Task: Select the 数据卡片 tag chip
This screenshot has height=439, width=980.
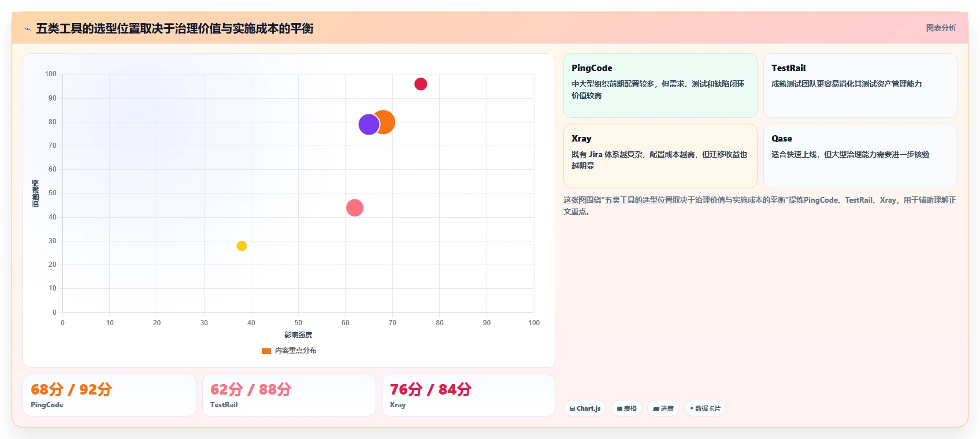Action: [705, 408]
